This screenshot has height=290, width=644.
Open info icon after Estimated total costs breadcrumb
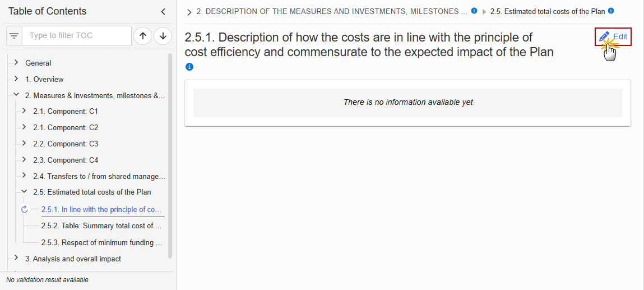[611, 11]
